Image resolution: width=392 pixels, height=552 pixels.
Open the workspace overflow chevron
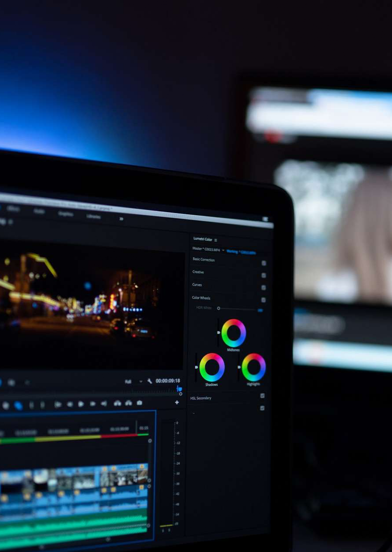point(121,219)
